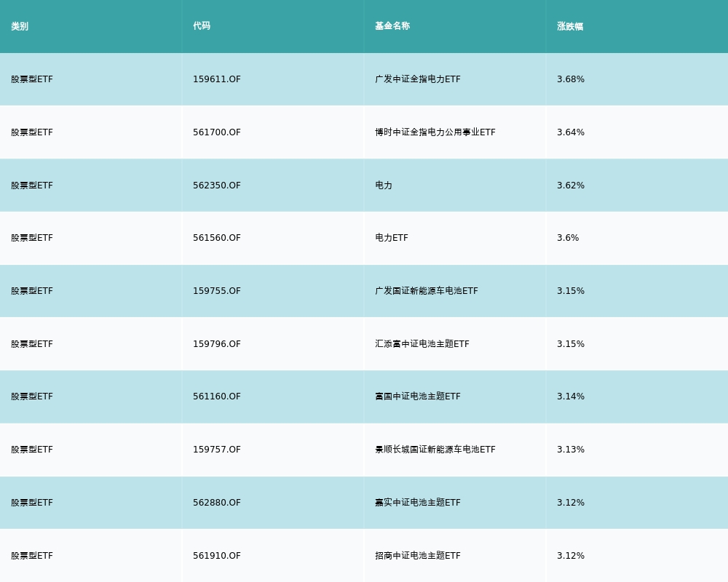Select fund code 159755.OF
728x582 pixels.
coord(217,291)
